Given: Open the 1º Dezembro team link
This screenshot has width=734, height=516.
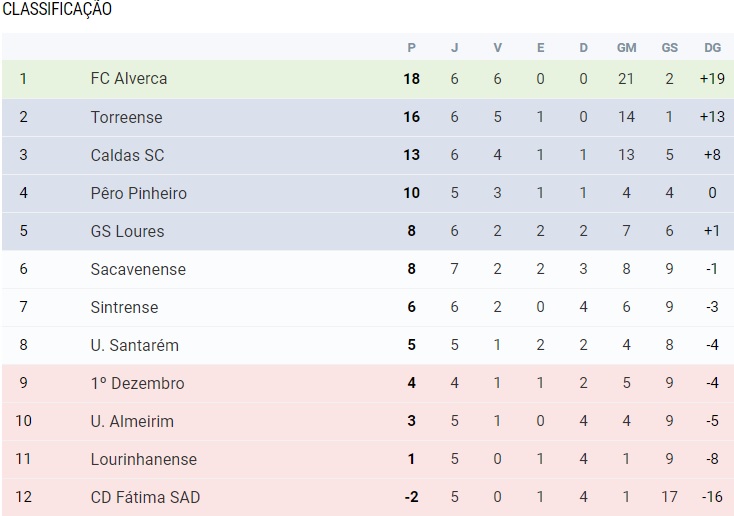Looking at the screenshot, I should coord(137,383).
